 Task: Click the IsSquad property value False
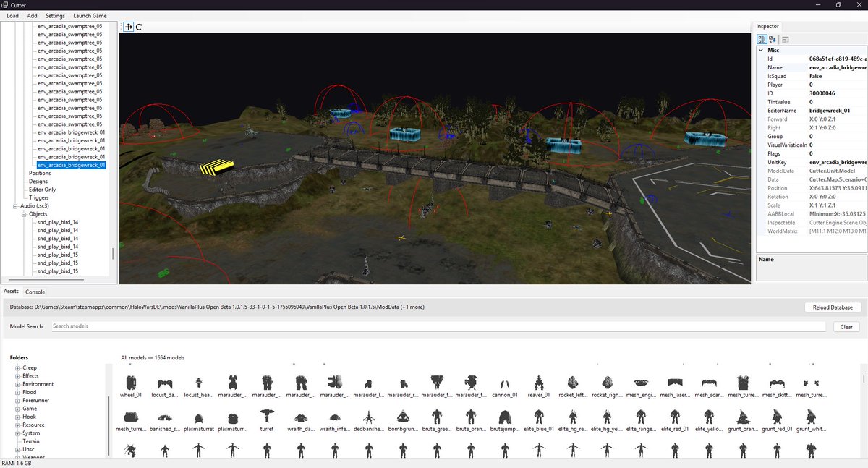click(815, 76)
